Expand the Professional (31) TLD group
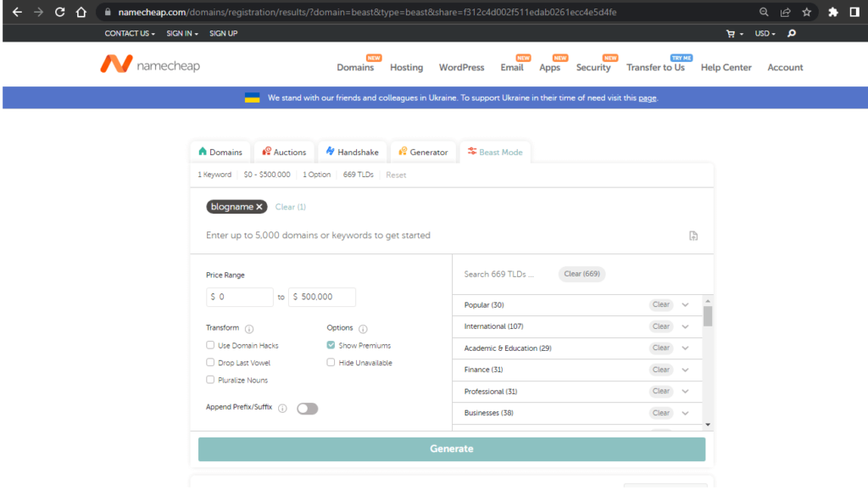This screenshot has height=490, width=868. tap(685, 392)
